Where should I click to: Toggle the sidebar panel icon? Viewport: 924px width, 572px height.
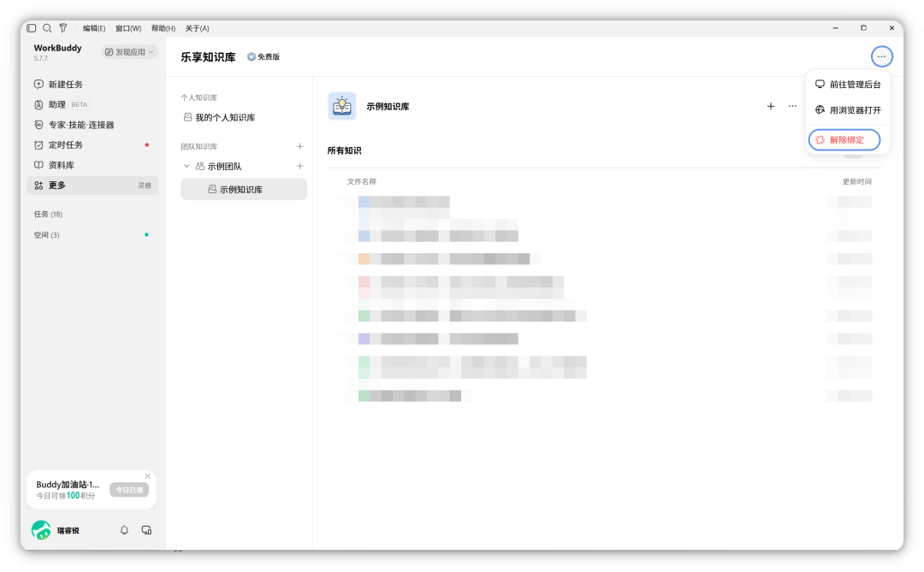32,27
